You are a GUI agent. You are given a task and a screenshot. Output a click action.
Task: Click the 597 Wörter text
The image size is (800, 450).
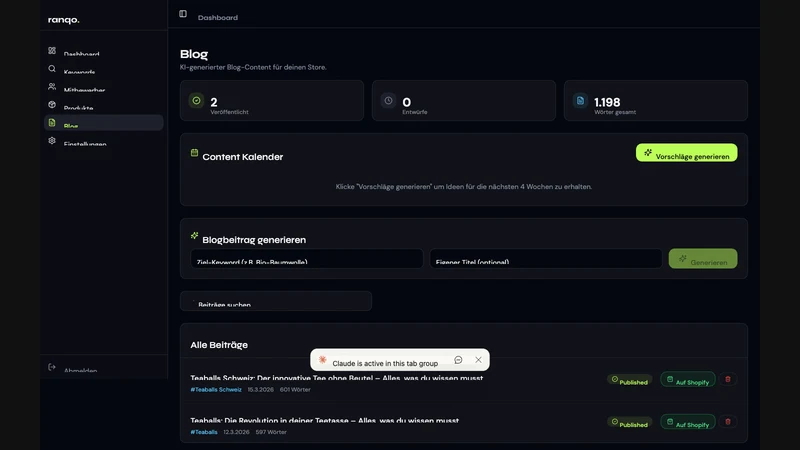coord(271,432)
